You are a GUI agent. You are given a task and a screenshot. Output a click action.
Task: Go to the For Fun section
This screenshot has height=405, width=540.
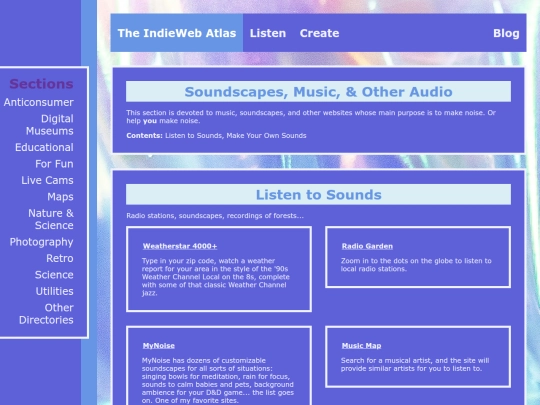(x=54, y=164)
